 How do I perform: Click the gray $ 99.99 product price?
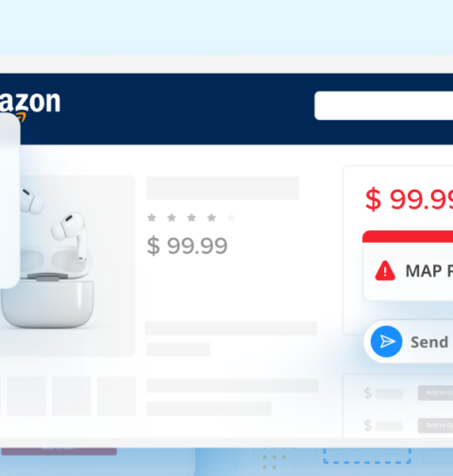(187, 246)
